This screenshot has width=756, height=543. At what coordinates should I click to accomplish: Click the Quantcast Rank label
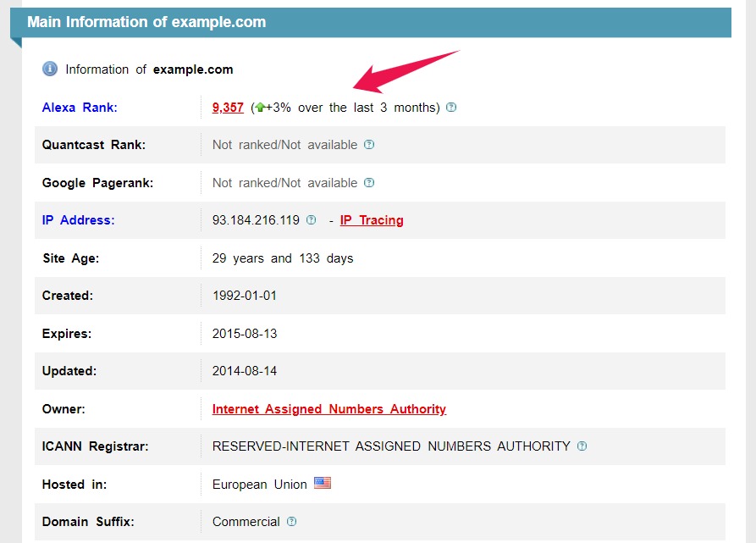tap(93, 145)
